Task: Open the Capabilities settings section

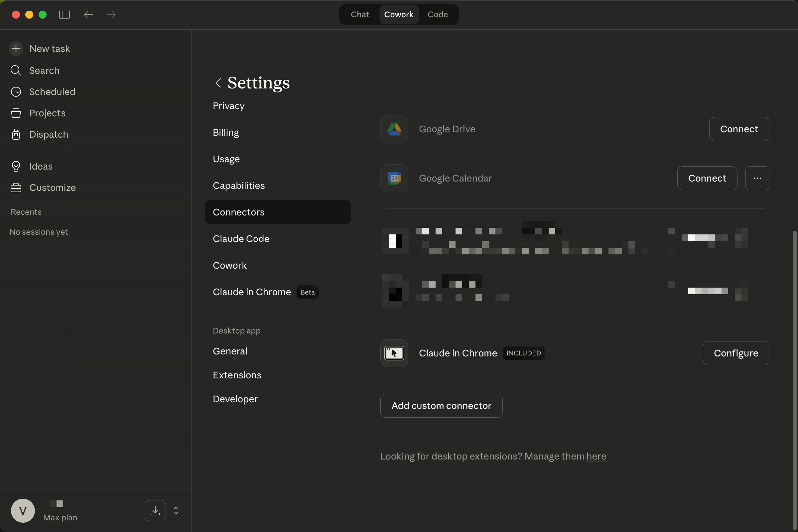Action: (x=238, y=186)
